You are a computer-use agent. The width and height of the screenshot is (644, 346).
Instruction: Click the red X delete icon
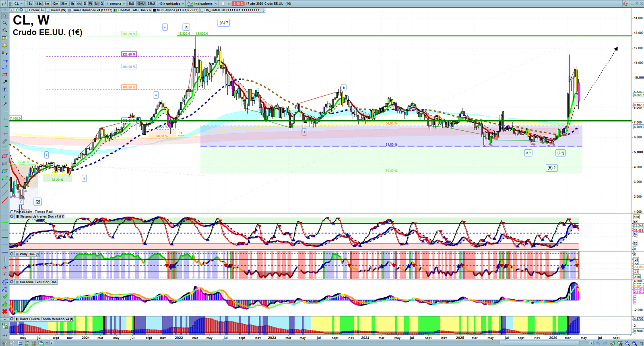(x=5, y=311)
